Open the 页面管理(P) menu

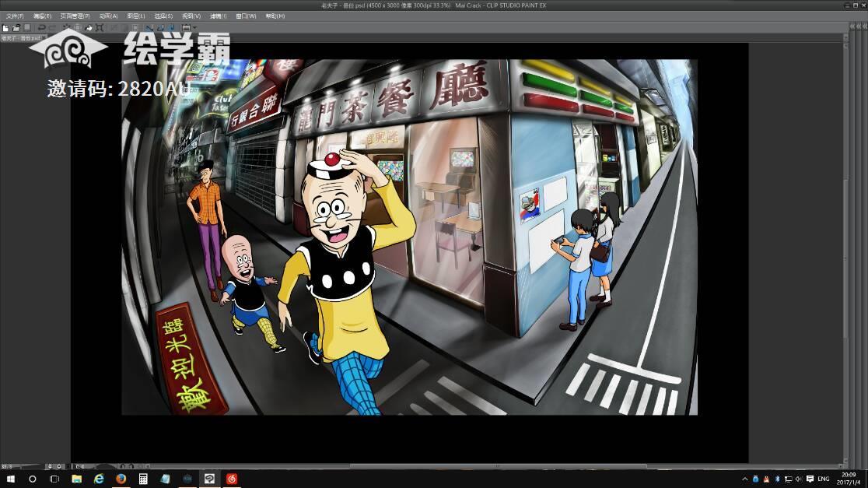coord(75,16)
